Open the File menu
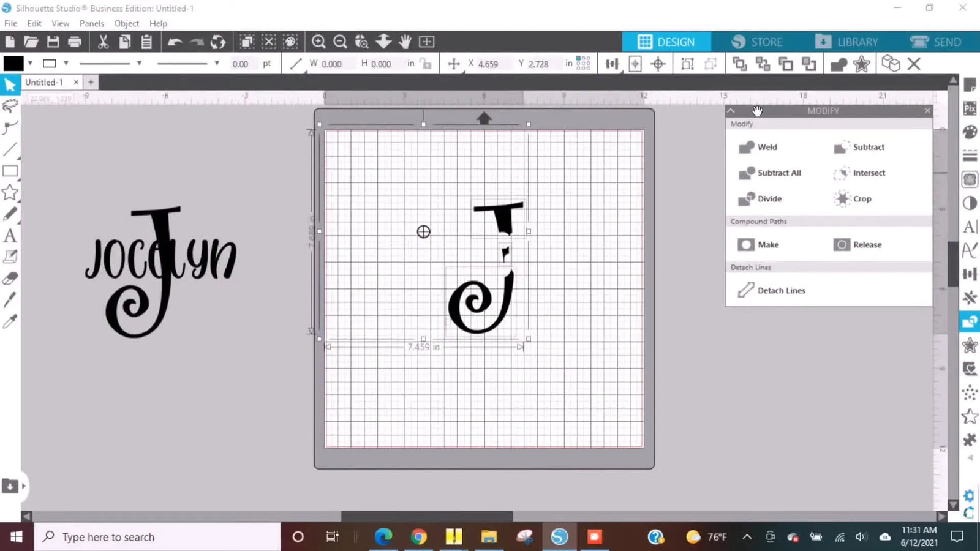Screen dimensions: 980x551 pyautogui.click(x=11, y=23)
